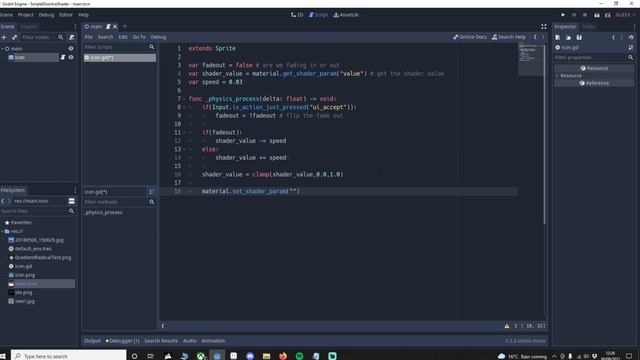The image size is (640, 360).
Task: Toggle visibility of icon node
Action: 71,58
